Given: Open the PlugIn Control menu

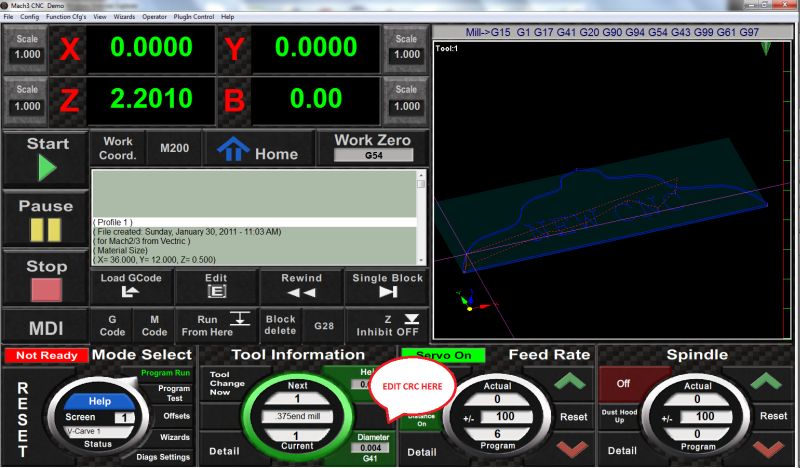Looking at the screenshot, I should click(x=193, y=17).
